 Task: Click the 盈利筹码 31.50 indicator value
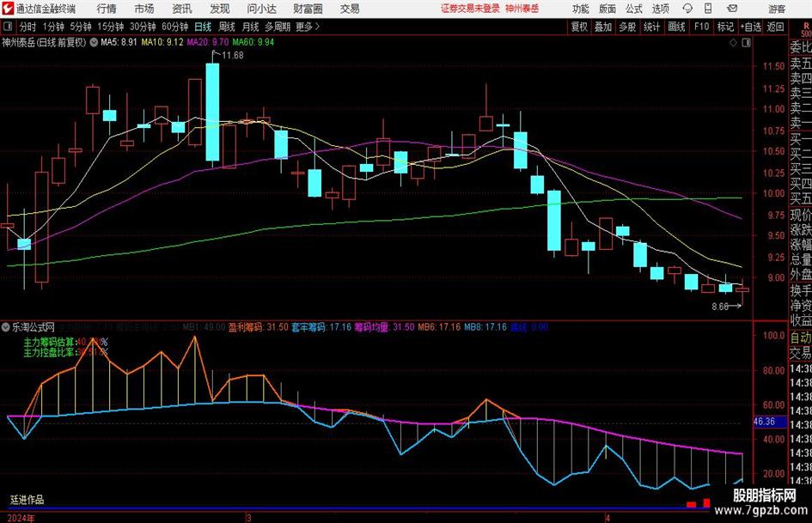pyautogui.click(x=258, y=327)
